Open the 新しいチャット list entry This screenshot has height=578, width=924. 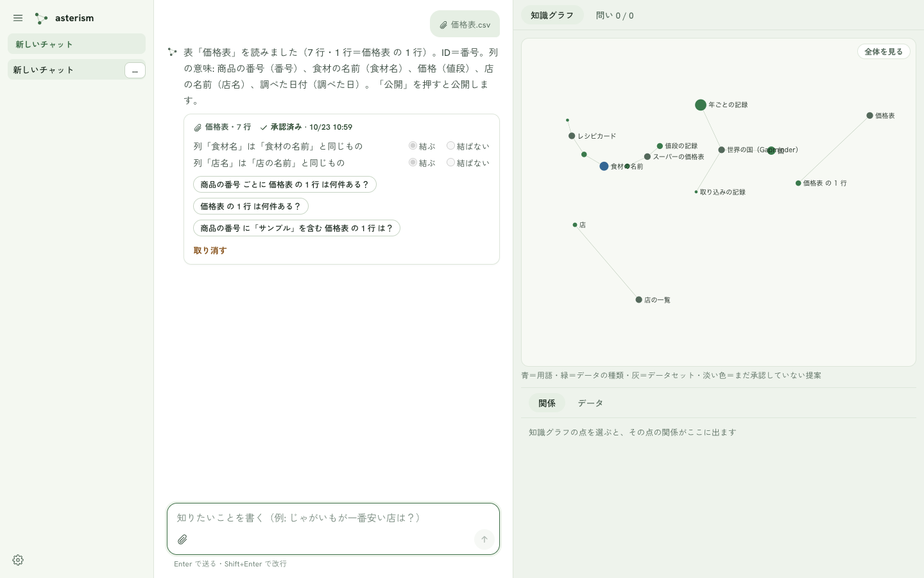click(65, 70)
